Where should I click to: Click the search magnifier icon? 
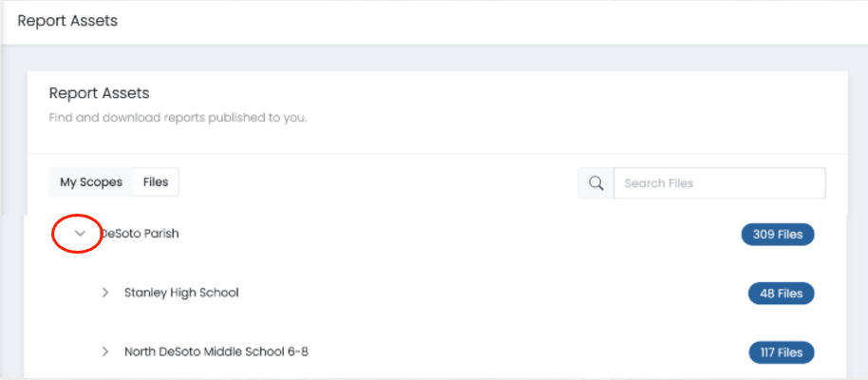pos(596,183)
